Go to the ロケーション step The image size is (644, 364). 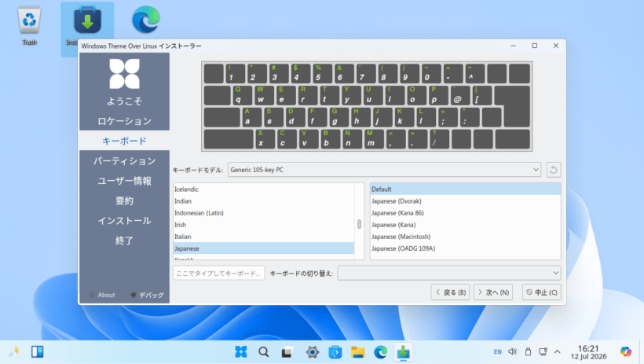(124, 121)
